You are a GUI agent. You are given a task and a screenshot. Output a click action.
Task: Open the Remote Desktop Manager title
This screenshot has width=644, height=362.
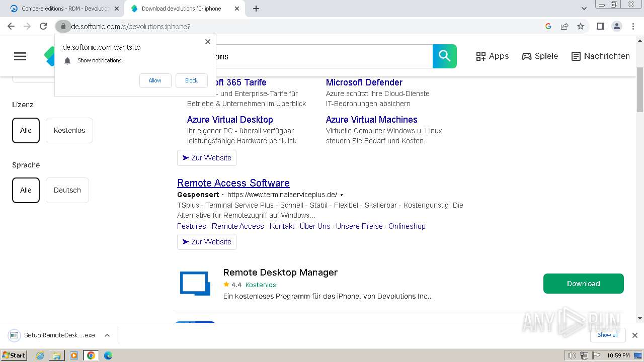tap(280, 273)
